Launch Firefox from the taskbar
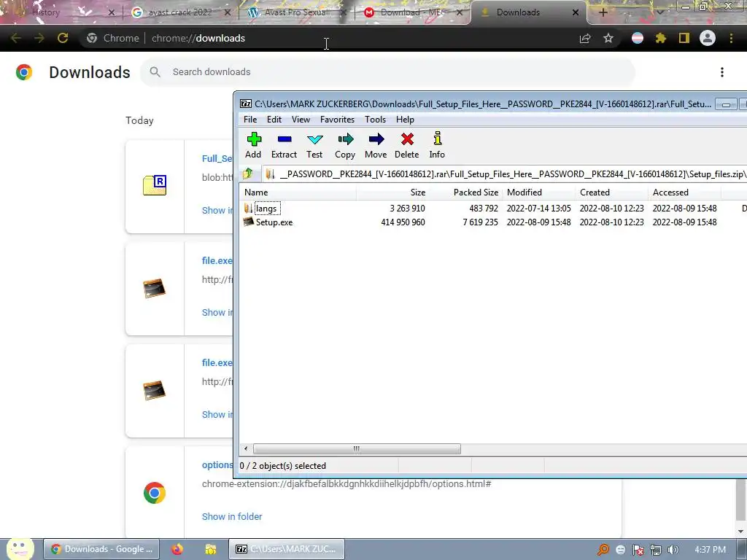Image resolution: width=747 pixels, height=560 pixels. 177,549
